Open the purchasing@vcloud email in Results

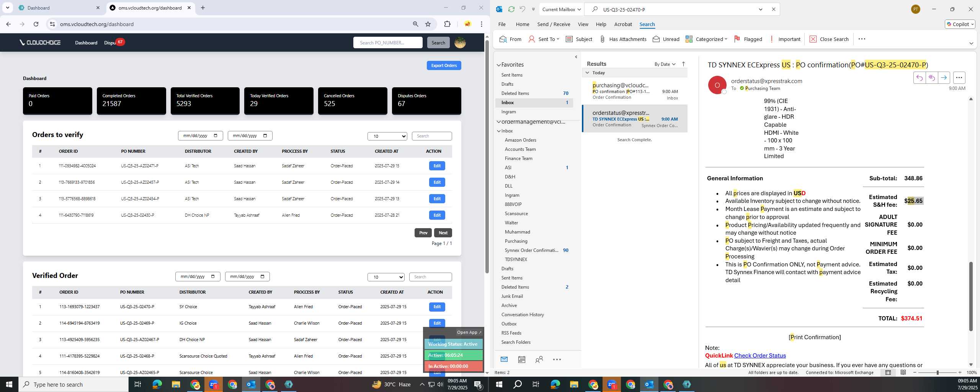click(635, 91)
